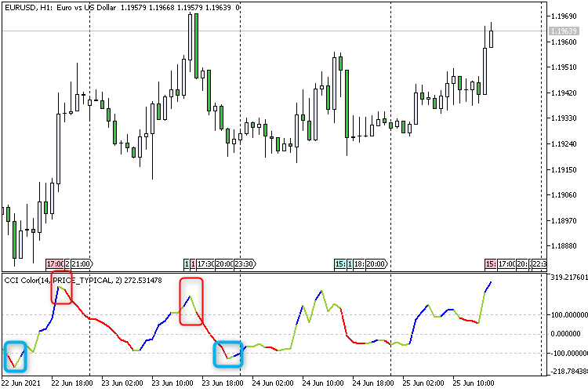This screenshot has height=392, width=588.
Task: Click the 1.19330 price scale label
Action: click(x=564, y=118)
